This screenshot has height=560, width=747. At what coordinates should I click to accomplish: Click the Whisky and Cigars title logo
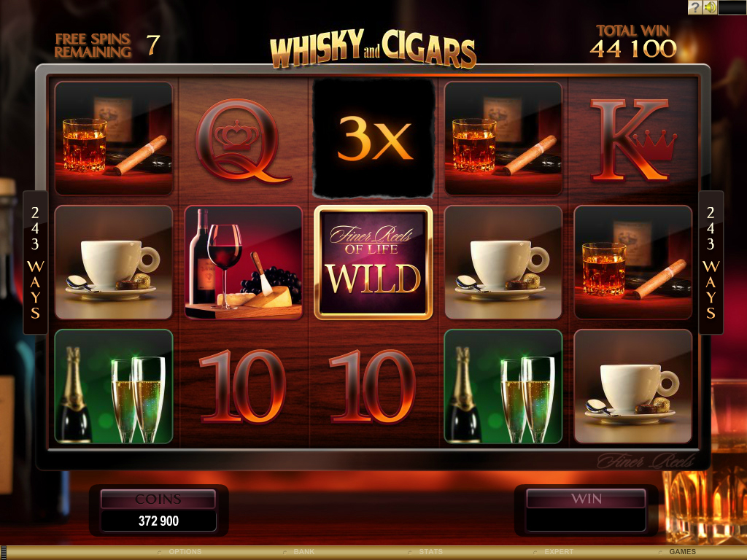click(x=373, y=49)
